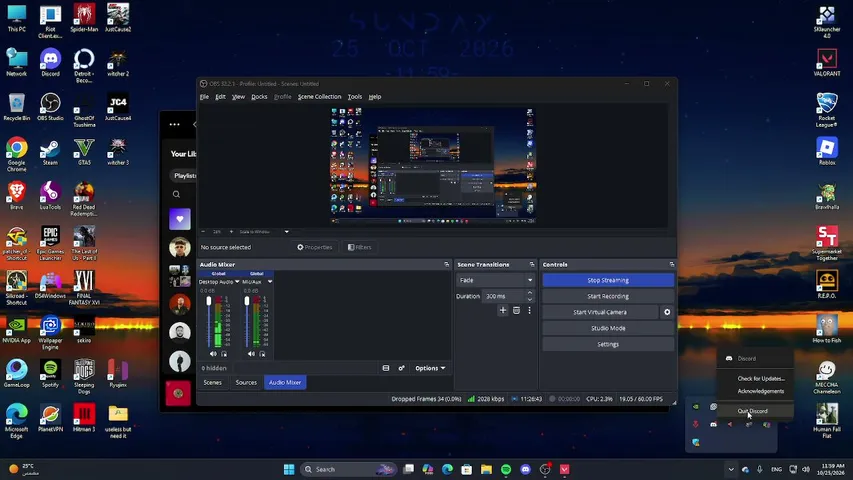The image size is (853, 480).
Task: Mute the Desktop Audio channel
Action: [x=213, y=354]
